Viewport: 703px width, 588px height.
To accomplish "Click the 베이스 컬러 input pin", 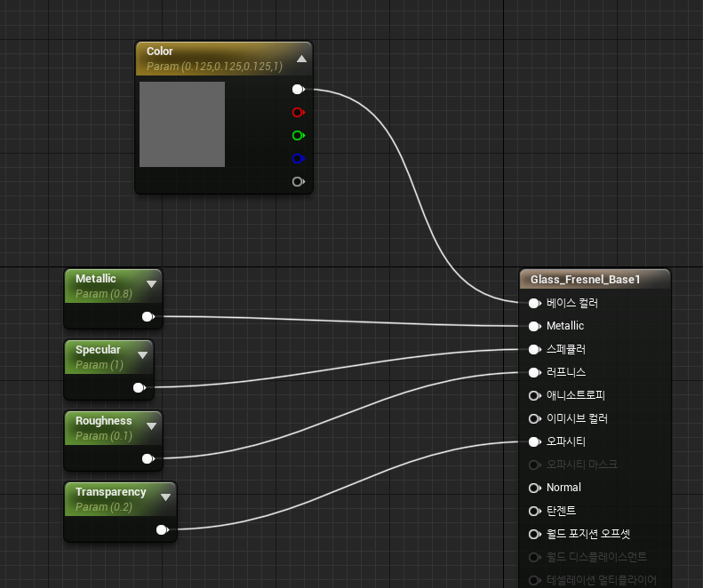I will click(x=534, y=304).
